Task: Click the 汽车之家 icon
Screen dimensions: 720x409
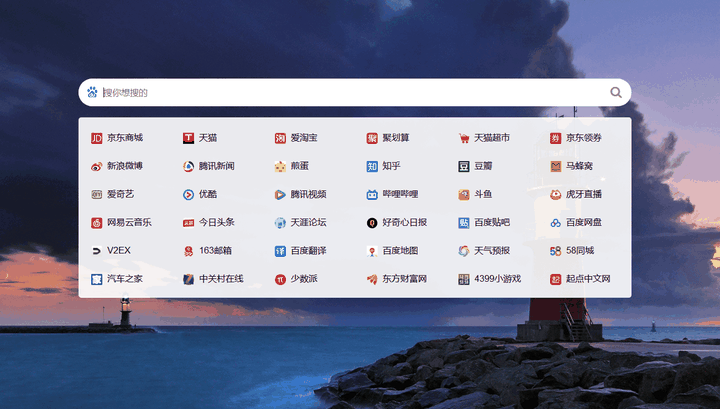Action: click(x=96, y=279)
